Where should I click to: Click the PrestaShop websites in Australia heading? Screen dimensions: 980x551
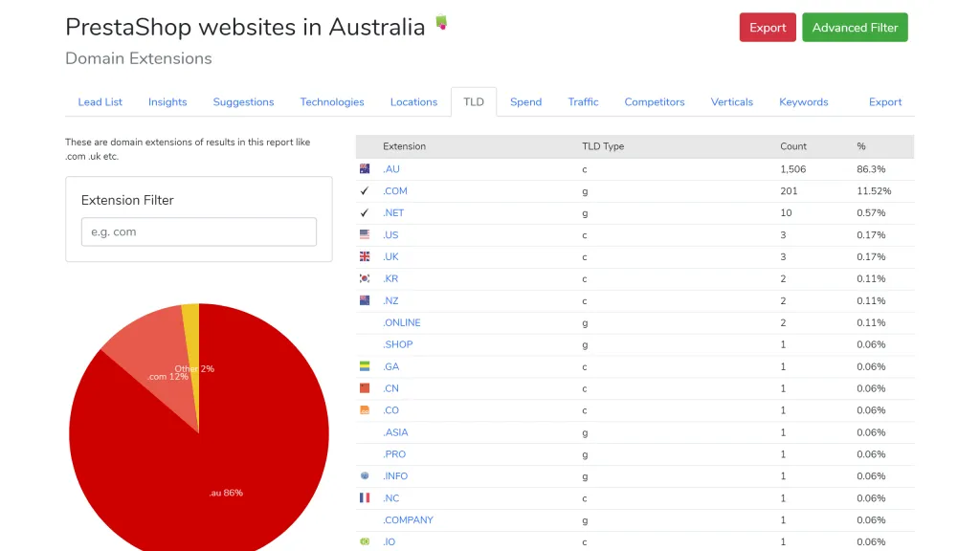245,27
